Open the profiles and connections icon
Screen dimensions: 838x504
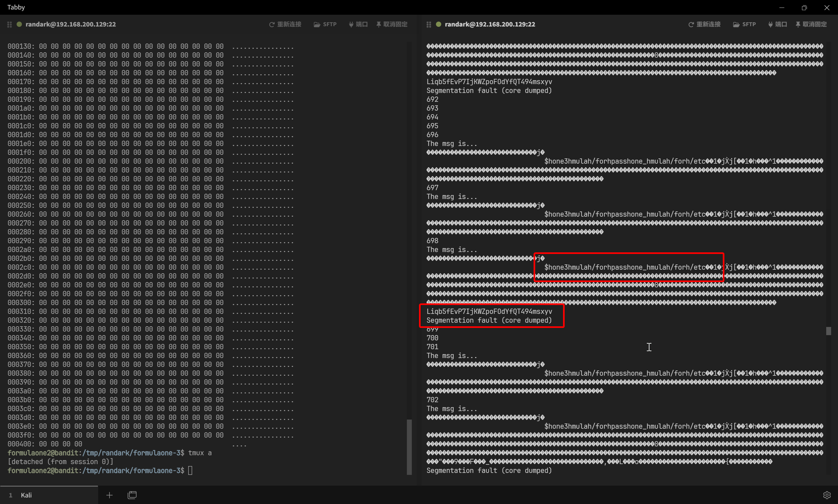point(132,495)
